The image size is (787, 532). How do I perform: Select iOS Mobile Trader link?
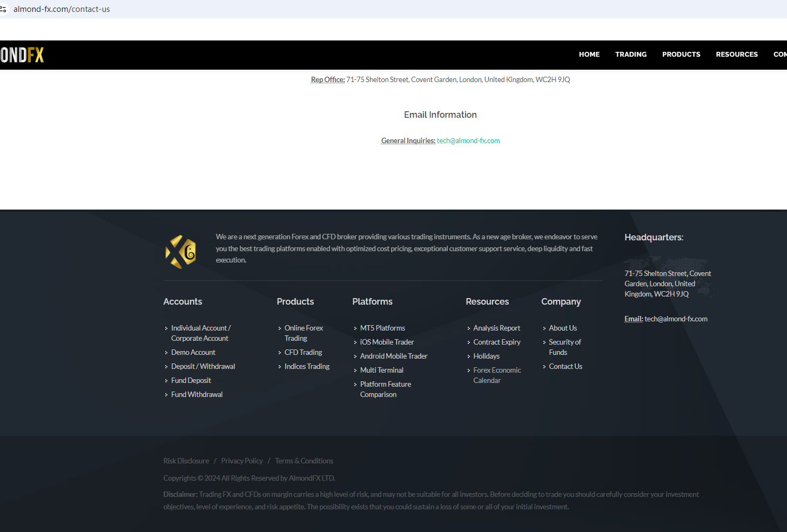click(x=387, y=342)
